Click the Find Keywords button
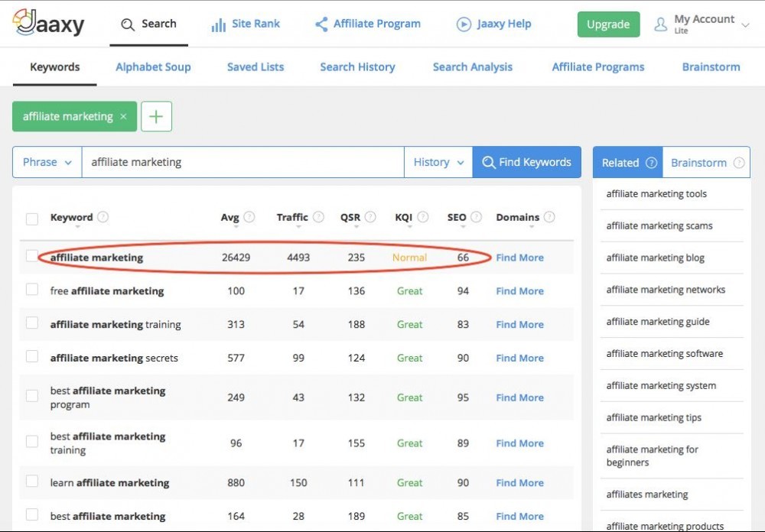The width and height of the screenshot is (765, 532). [527, 162]
